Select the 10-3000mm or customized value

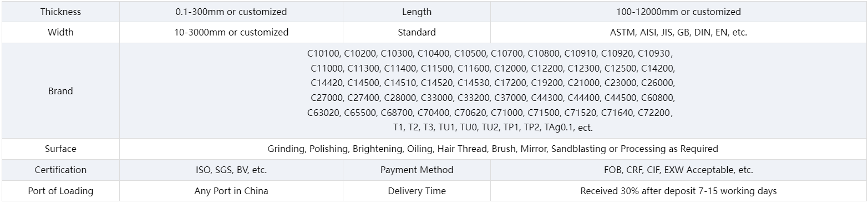(x=231, y=32)
